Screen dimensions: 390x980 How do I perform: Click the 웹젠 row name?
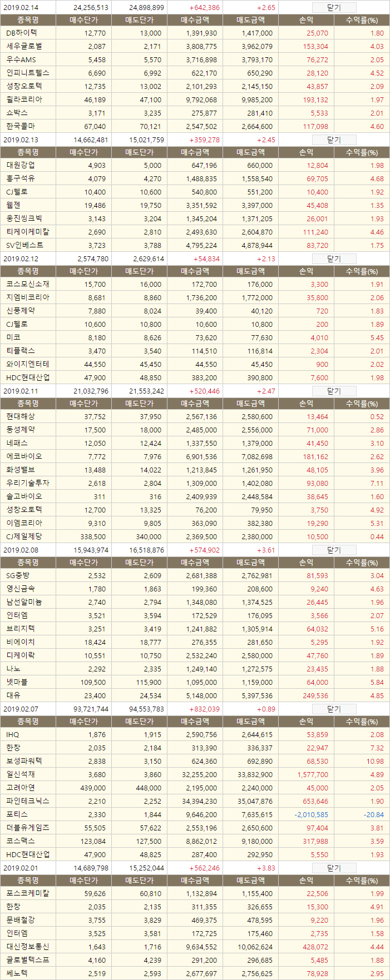click(x=13, y=206)
